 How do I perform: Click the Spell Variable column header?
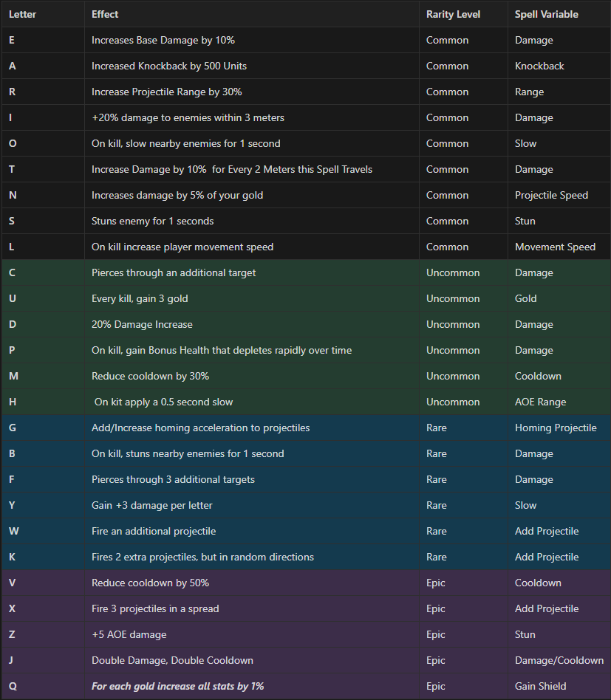coord(546,14)
